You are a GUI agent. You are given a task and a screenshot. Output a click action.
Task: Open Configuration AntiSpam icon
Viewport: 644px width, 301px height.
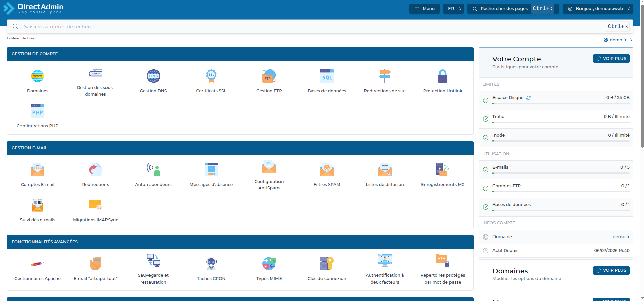[269, 167]
